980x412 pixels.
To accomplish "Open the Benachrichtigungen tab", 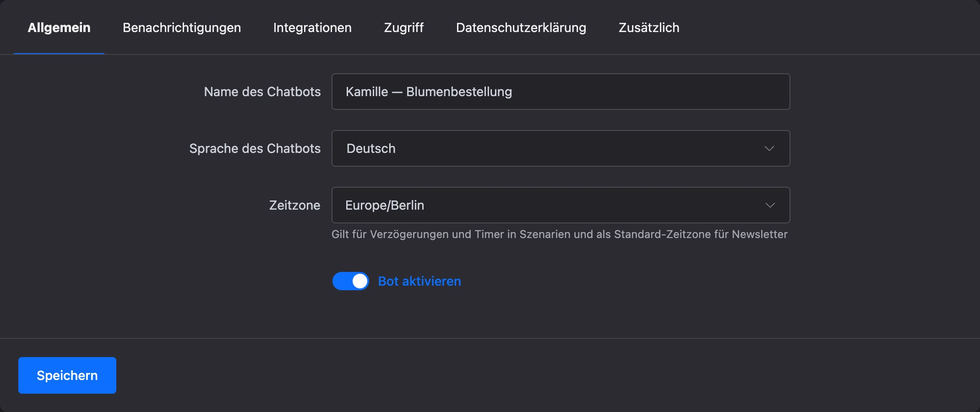I will pos(182,27).
